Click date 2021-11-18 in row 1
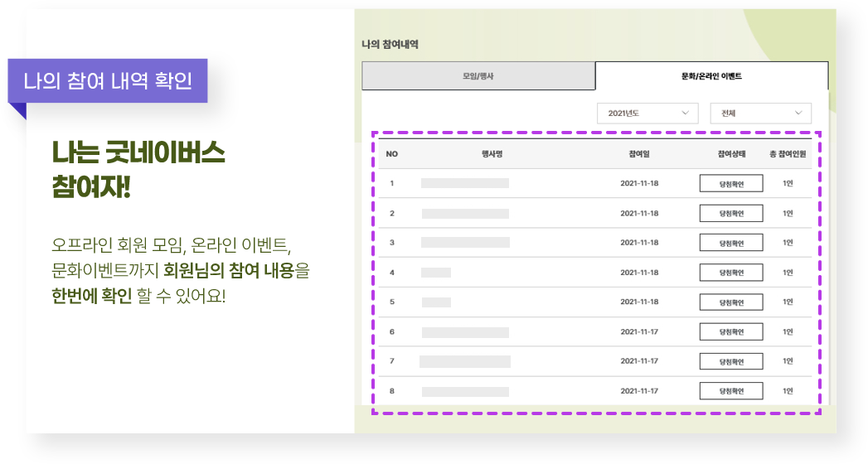This screenshot has width=868, height=464. (639, 183)
